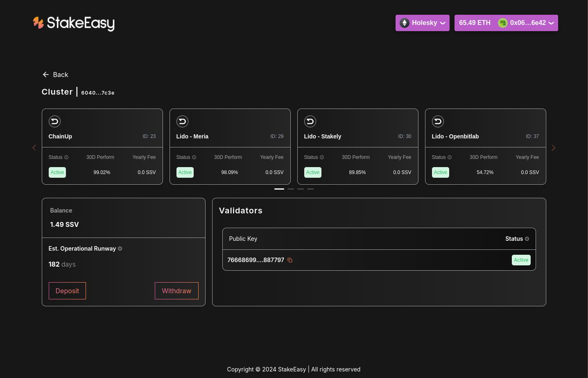This screenshot has height=378, width=588.
Task: Click the Active badge on Lido - Stakely card
Action: coord(313,172)
